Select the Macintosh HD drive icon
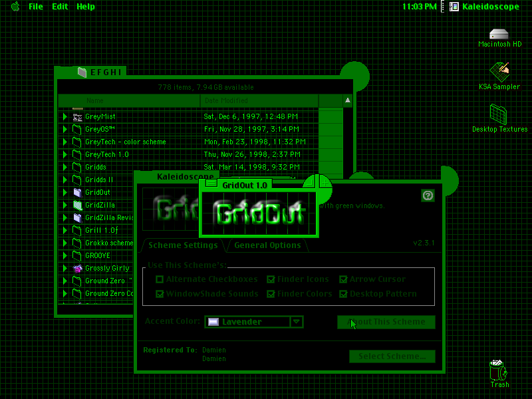 [499, 34]
